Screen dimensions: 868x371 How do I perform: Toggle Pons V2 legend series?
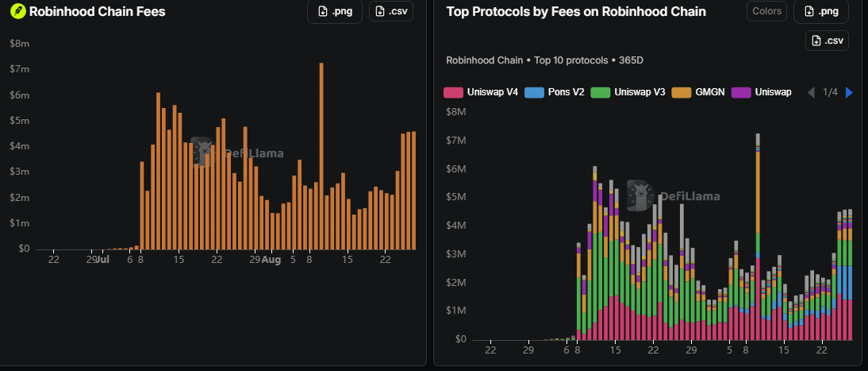tap(554, 92)
